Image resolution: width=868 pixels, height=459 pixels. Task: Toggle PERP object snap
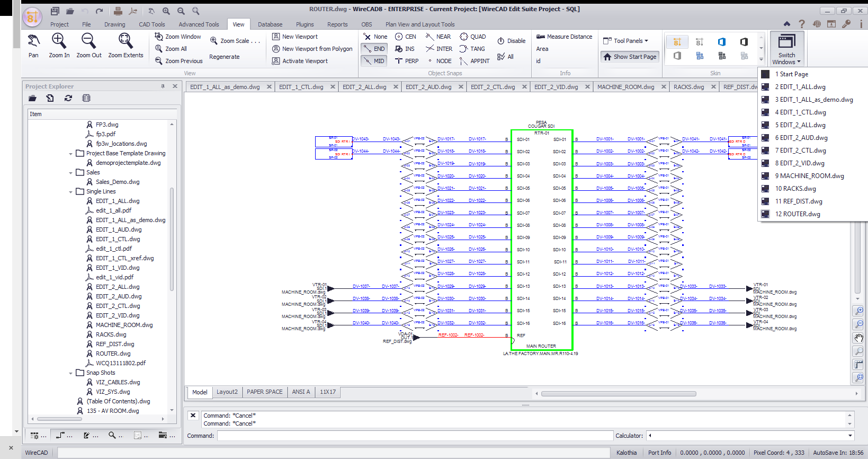pyautogui.click(x=407, y=61)
